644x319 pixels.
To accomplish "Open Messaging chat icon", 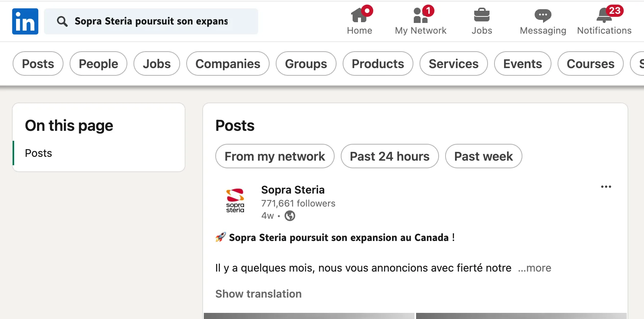I will click(543, 16).
